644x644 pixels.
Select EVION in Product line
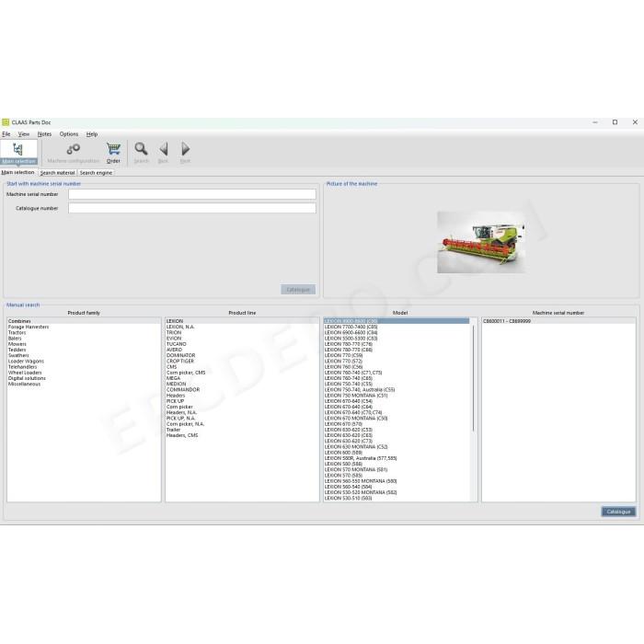(242, 339)
